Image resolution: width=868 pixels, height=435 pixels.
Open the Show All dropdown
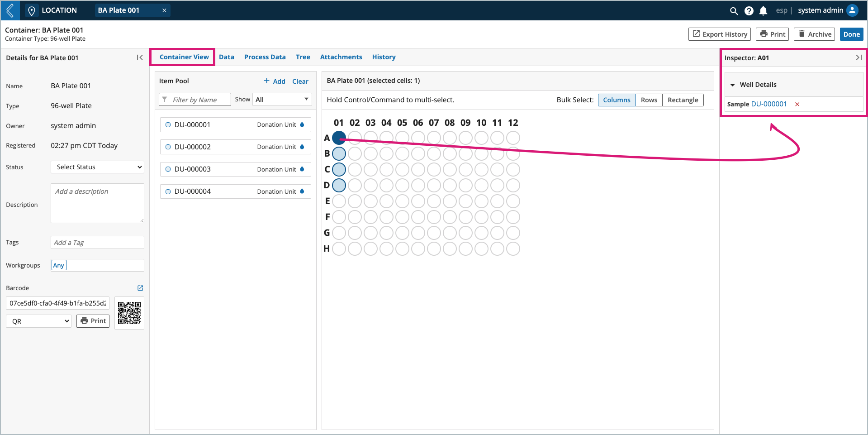[282, 100]
